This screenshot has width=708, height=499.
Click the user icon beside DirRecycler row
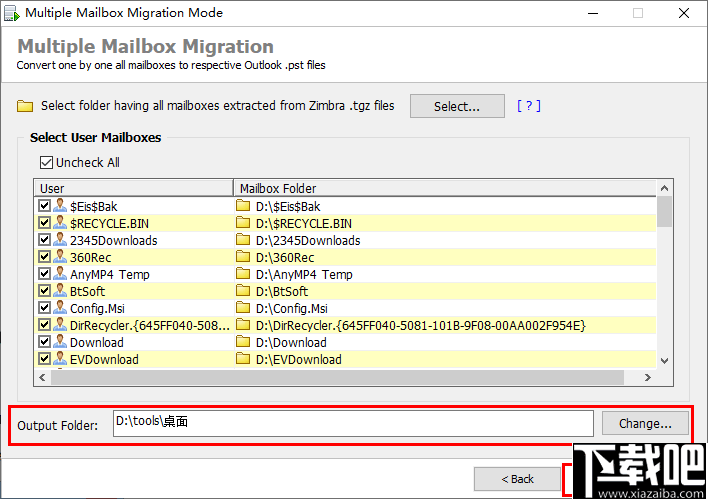point(60,325)
